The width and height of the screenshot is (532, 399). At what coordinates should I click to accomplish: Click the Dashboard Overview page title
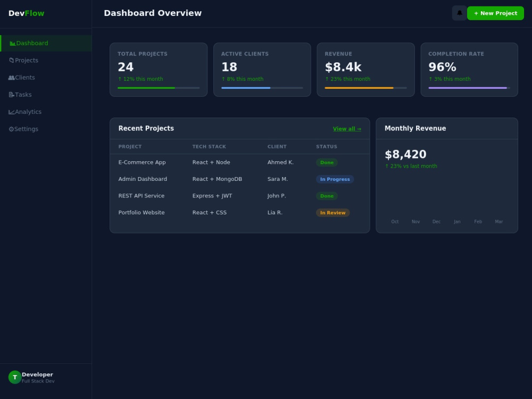tap(153, 13)
